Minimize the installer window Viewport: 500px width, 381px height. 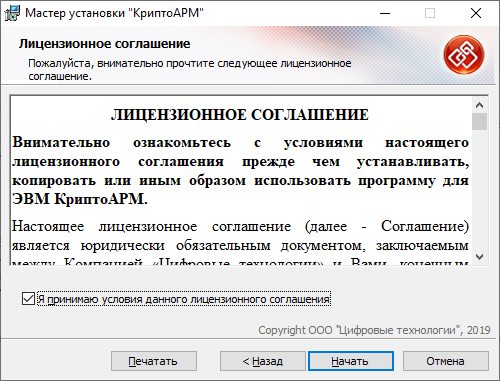coord(385,13)
